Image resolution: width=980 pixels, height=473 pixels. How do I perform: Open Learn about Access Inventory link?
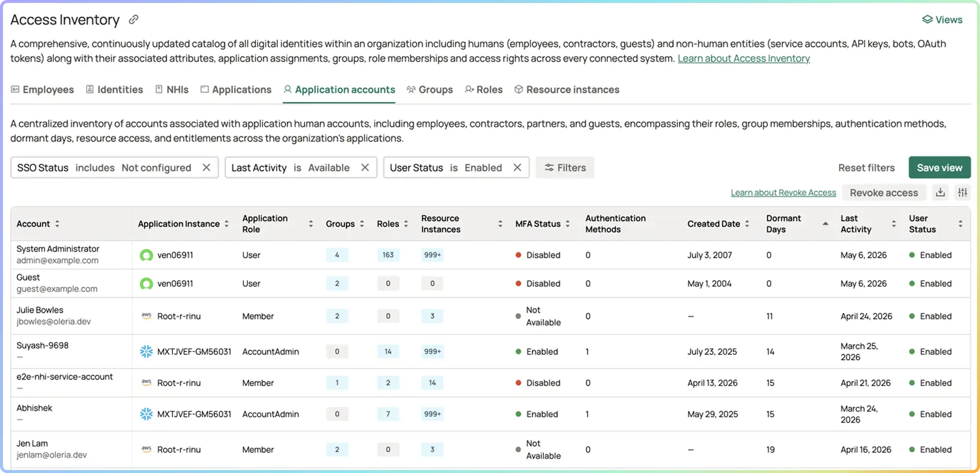744,58
